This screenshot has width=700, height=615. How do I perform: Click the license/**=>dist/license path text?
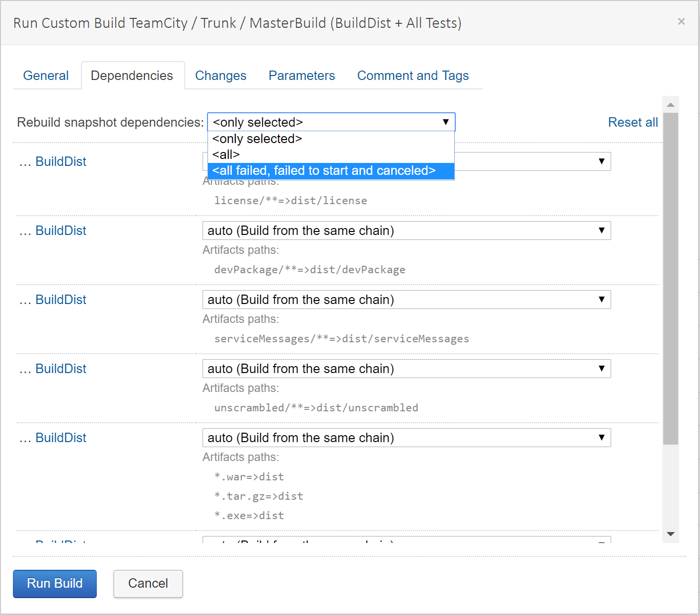[290, 201]
